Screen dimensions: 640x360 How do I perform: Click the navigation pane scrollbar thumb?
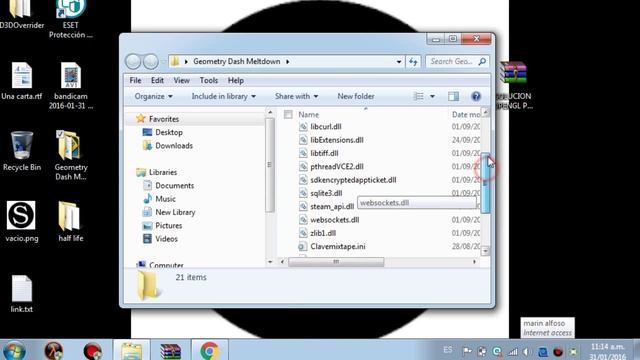coord(269,164)
